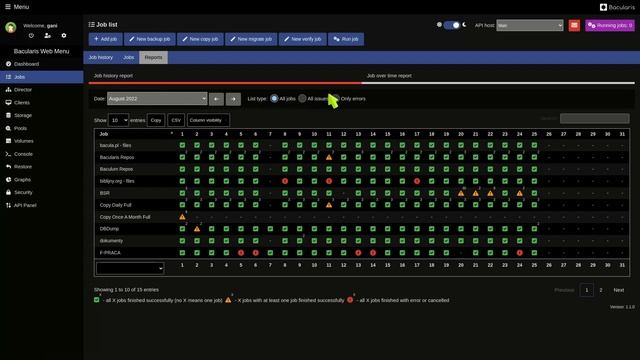Click the logout power icon
The width and height of the screenshot is (640, 360).
click(31, 36)
